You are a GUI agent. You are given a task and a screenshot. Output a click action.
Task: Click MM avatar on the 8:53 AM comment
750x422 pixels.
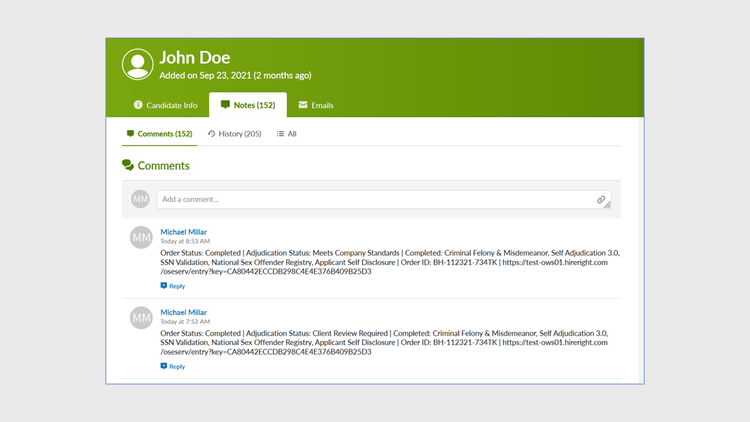click(x=141, y=237)
